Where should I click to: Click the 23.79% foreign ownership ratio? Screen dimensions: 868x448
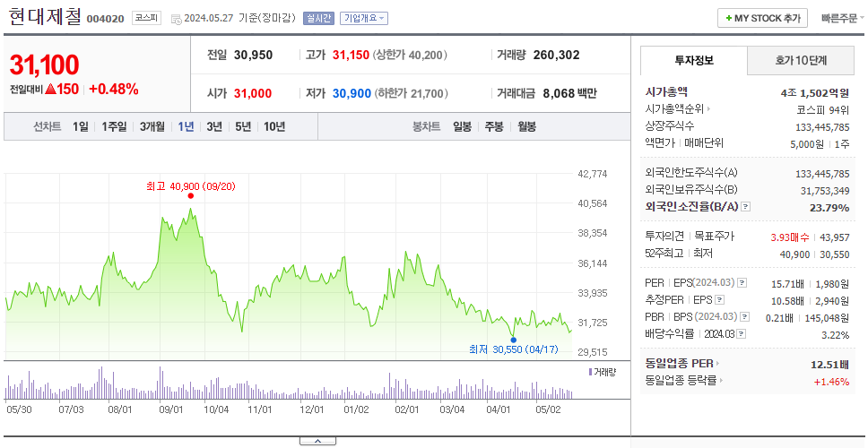click(x=831, y=207)
